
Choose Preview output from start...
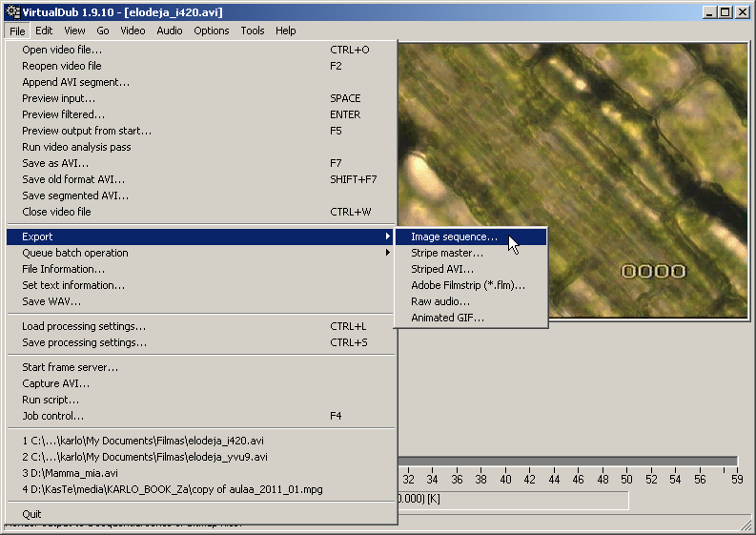[201, 131]
